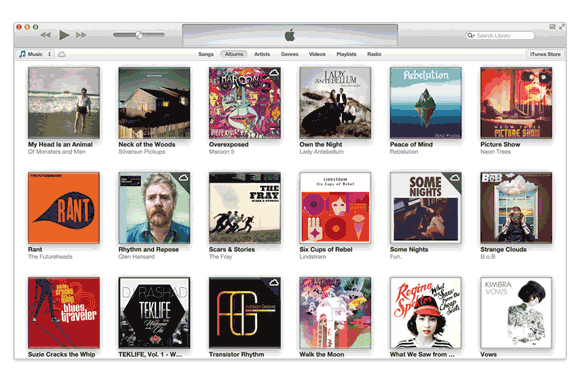
Task: Start playback with the Play button
Action: tap(64, 35)
